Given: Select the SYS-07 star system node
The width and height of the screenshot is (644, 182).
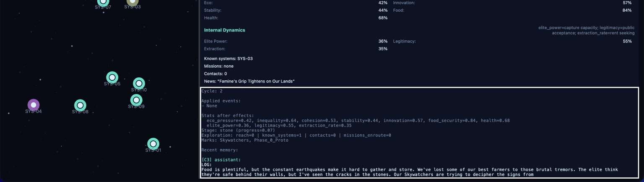Looking at the screenshot, I should pyautogui.click(x=103, y=2).
